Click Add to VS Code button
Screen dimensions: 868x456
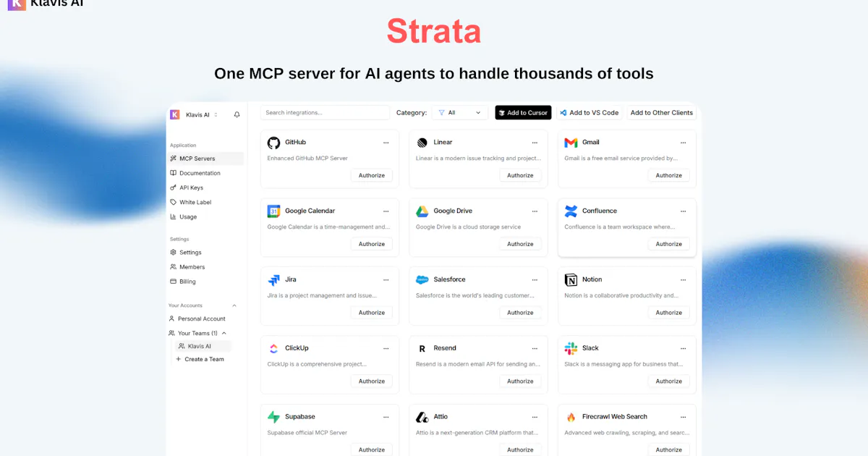click(x=590, y=113)
